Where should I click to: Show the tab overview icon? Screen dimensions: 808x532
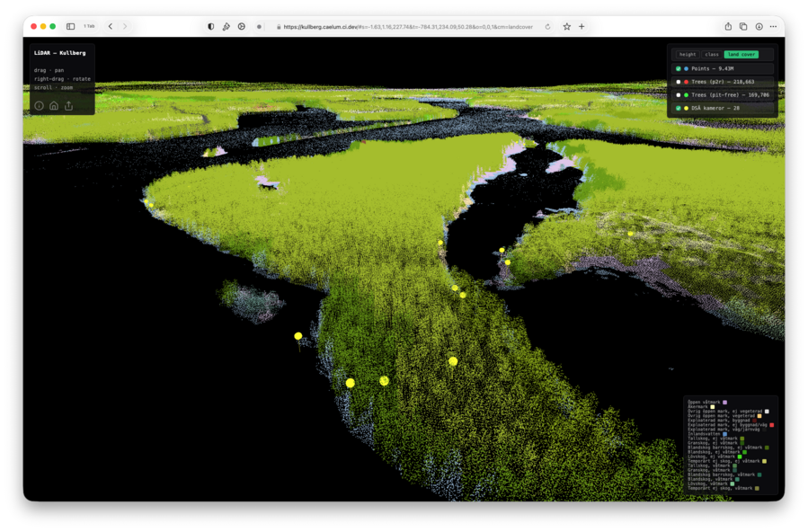(x=743, y=27)
